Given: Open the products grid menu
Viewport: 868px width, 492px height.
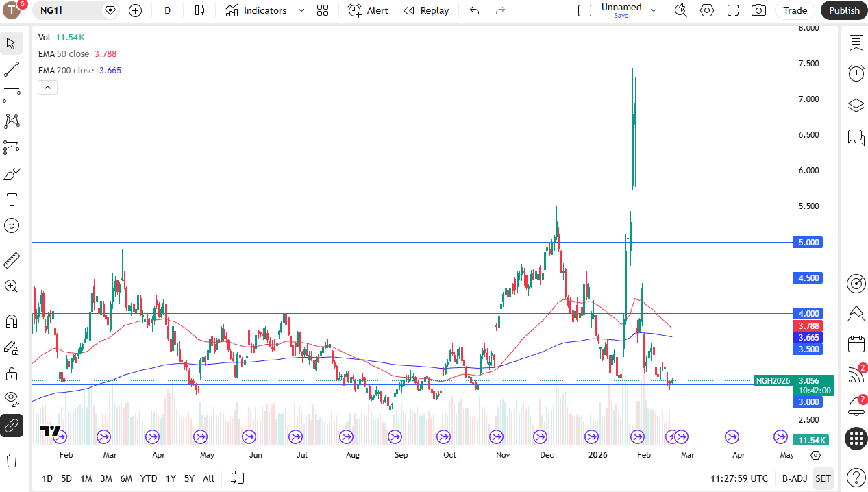Looking at the screenshot, I should coord(856,438).
